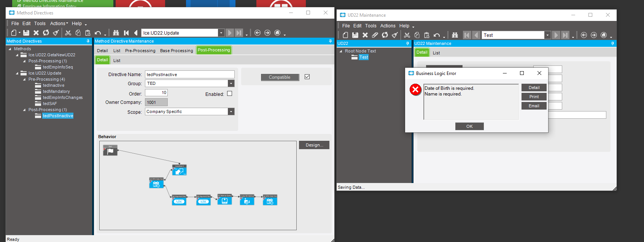Go to first record in Method Directives
This screenshot has width=644, height=242.
click(126, 33)
